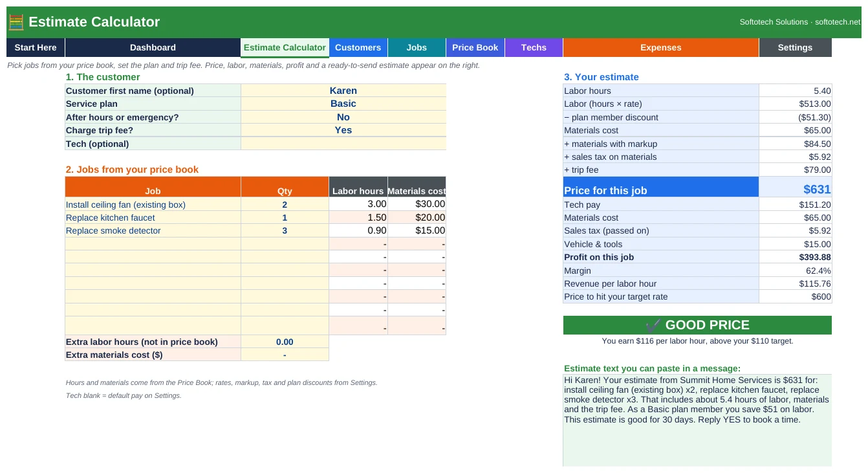Screen dimensions: 868x473
Task: Click the GOOD PRICE status banner
Action: coord(697,325)
